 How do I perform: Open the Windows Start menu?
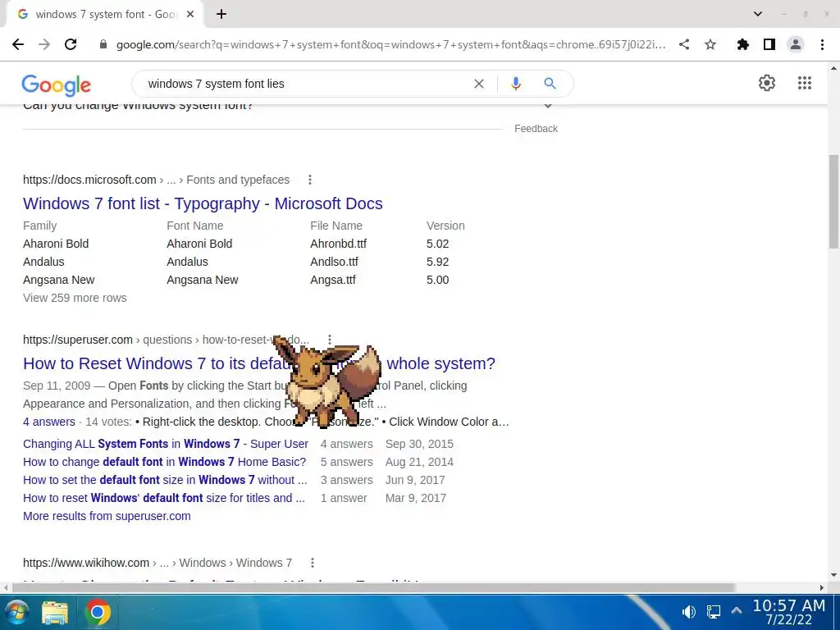16,612
